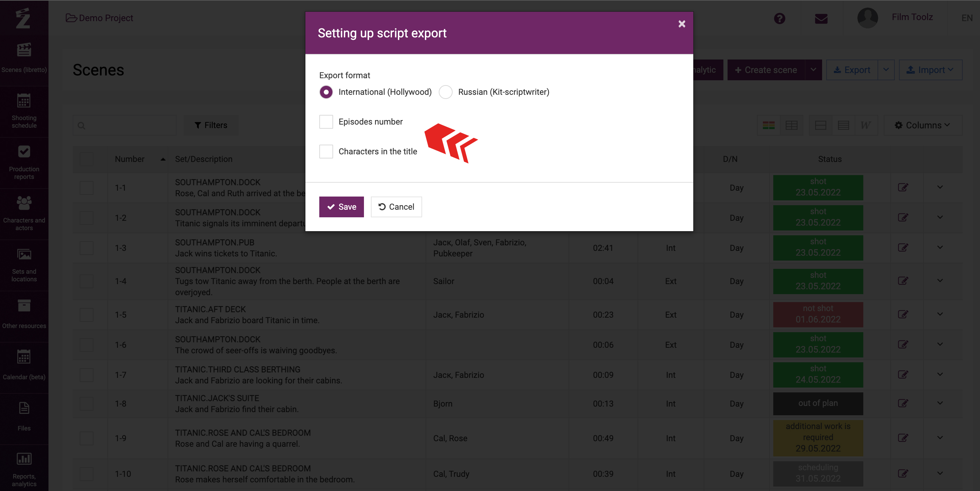The image size is (980, 491).
Task: Tick checkbox for scene 1-4
Action: point(86,281)
